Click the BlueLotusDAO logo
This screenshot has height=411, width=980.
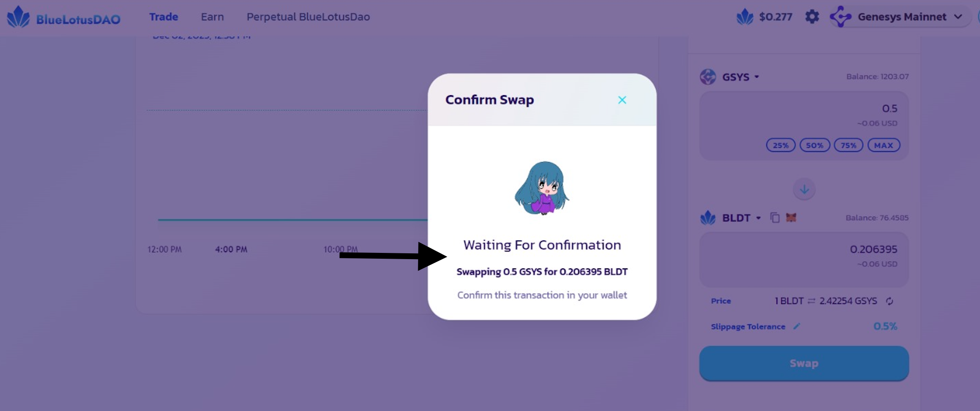click(x=64, y=17)
